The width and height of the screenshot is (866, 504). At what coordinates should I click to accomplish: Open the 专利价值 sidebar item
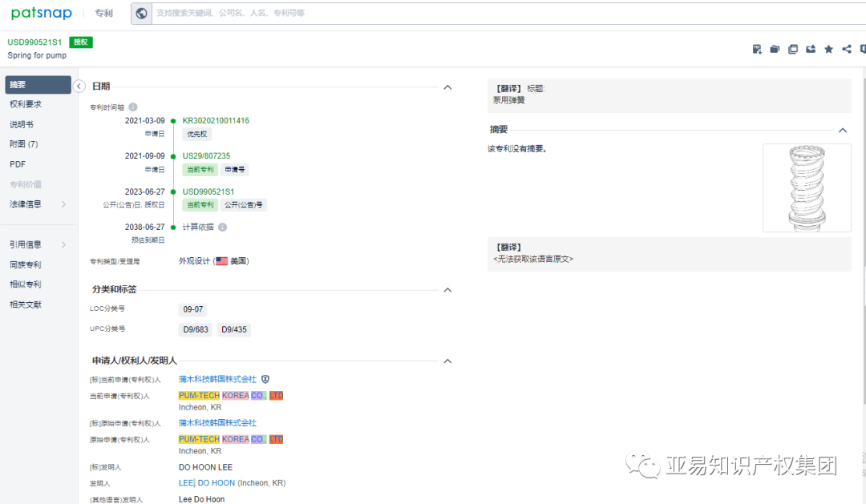click(x=26, y=184)
